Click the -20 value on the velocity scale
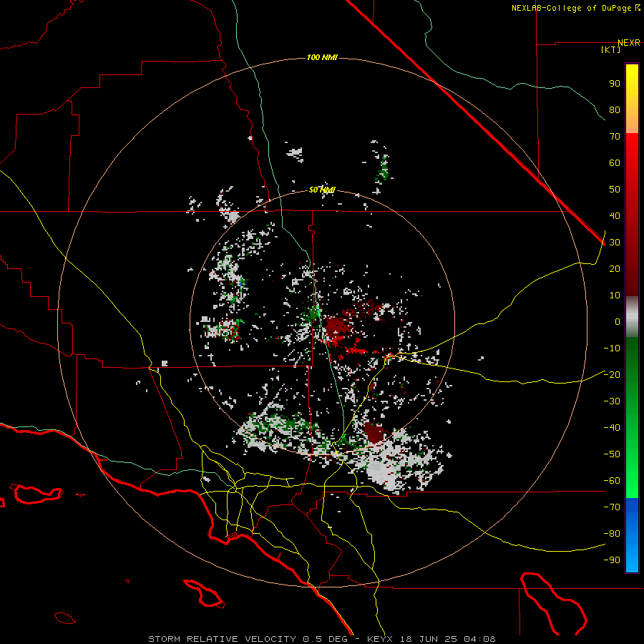644x644 pixels. tap(612, 375)
